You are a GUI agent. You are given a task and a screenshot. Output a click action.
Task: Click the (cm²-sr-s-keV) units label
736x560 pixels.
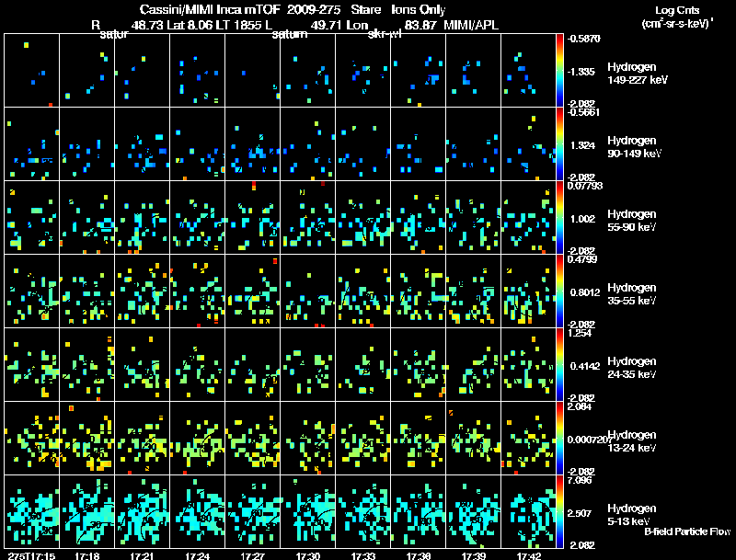coord(676,24)
